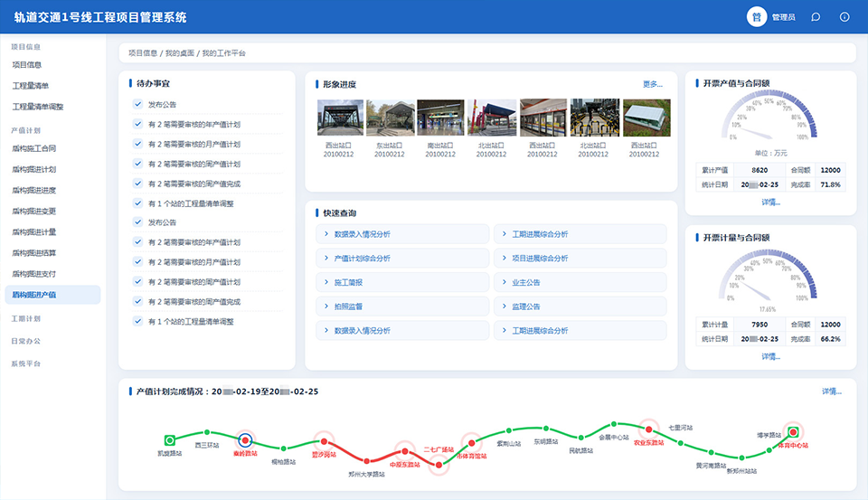
Task: Uncheck the first 年产值计划 todo checkbox
Action: (x=137, y=124)
